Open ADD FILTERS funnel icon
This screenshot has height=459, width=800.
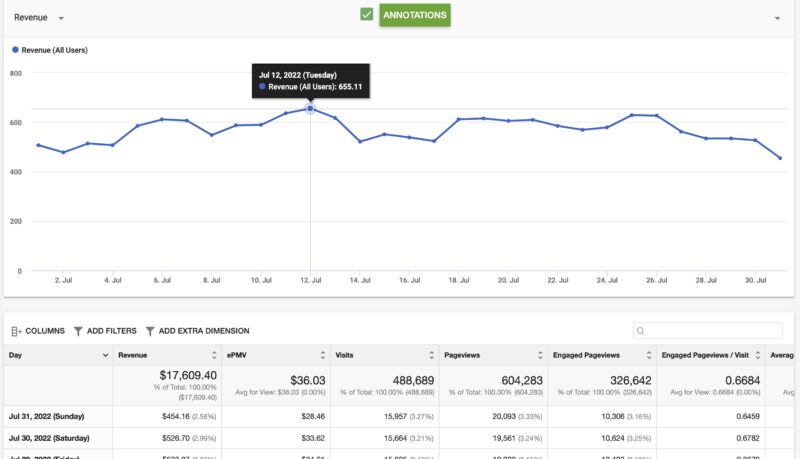click(78, 331)
